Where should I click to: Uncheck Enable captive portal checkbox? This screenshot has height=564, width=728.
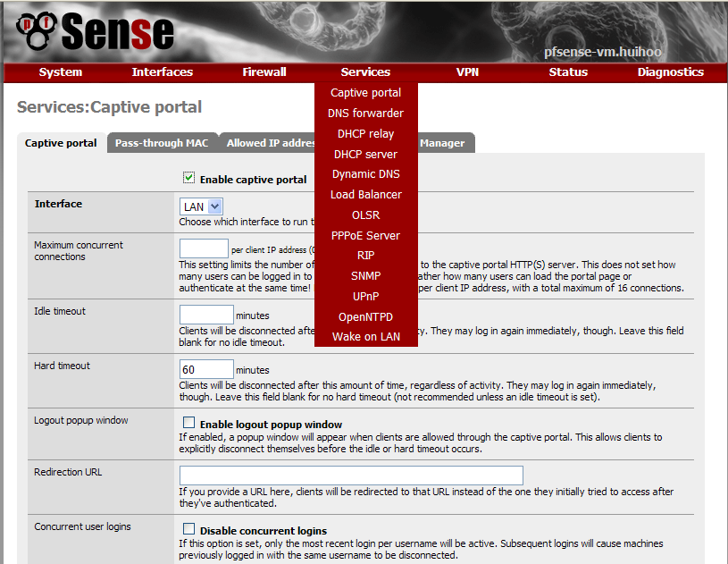tap(188, 179)
